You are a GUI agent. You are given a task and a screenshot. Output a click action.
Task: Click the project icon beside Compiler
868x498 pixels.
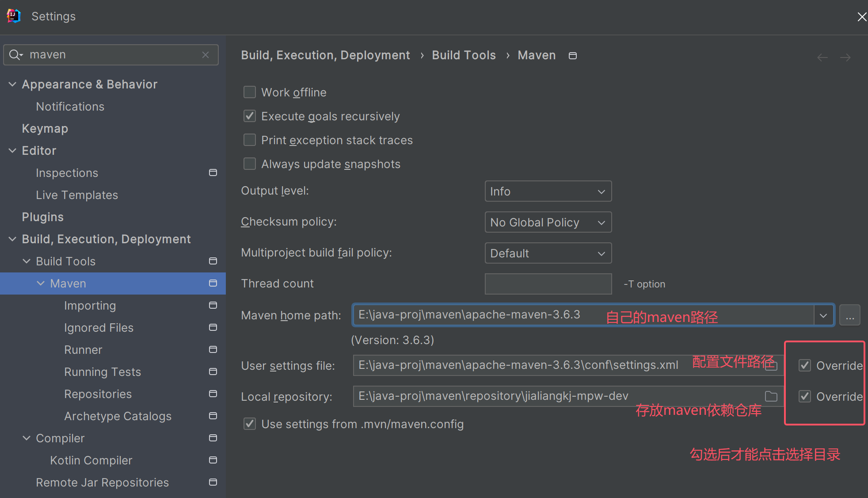coord(213,438)
